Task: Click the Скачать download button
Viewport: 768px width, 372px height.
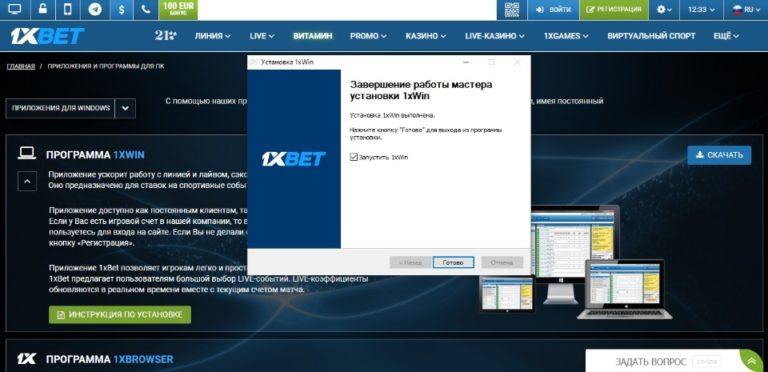Action: click(x=719, y=155)
